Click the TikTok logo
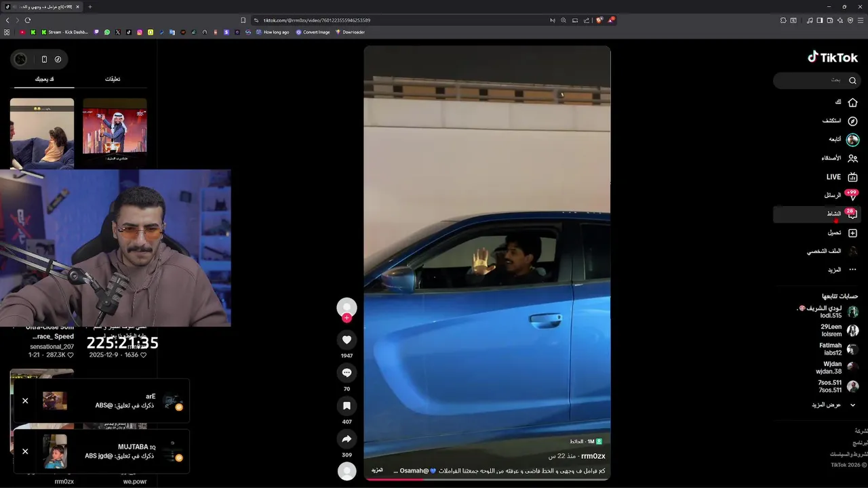The width and height of the screenshot is (868, 488). tap(833, 58)
